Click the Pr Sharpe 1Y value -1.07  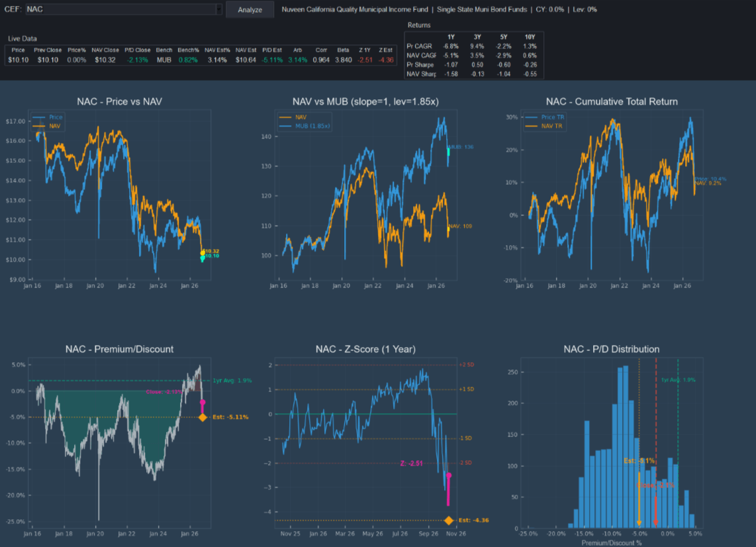[451, 65]
